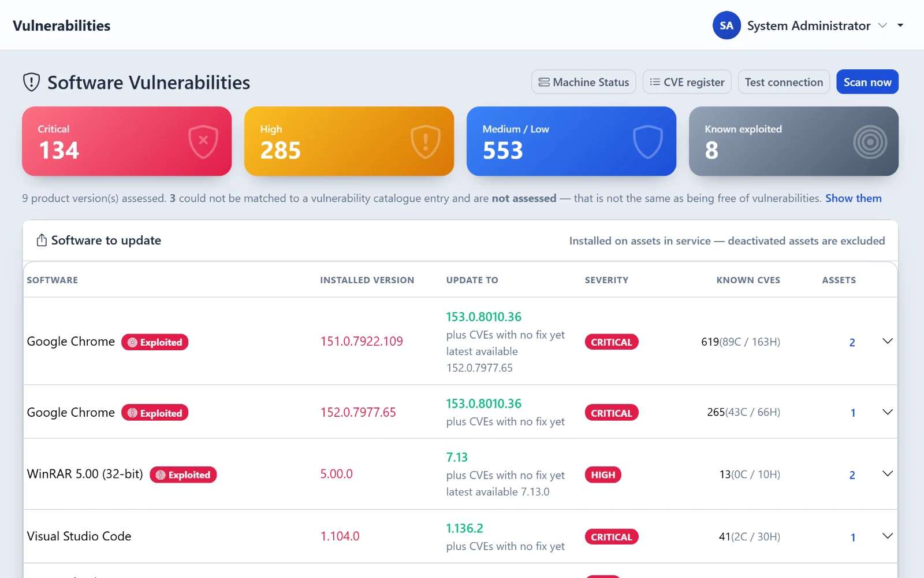The width and height of the screenshot is (924, 578).
Task: Click the target icon on Known exploited card
Action: pos(870,142)
